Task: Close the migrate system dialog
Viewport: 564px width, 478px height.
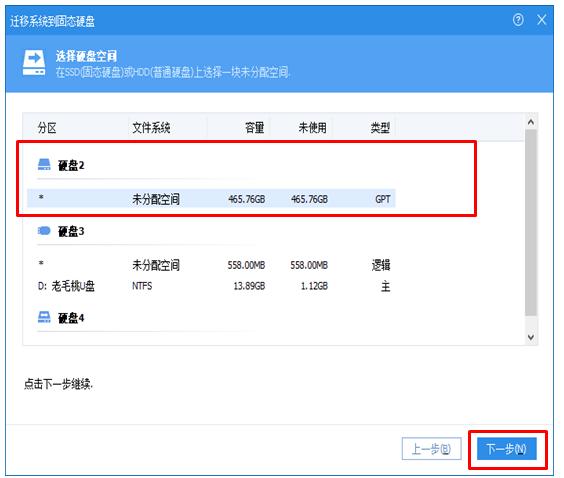Action: (x=542, y=19)
